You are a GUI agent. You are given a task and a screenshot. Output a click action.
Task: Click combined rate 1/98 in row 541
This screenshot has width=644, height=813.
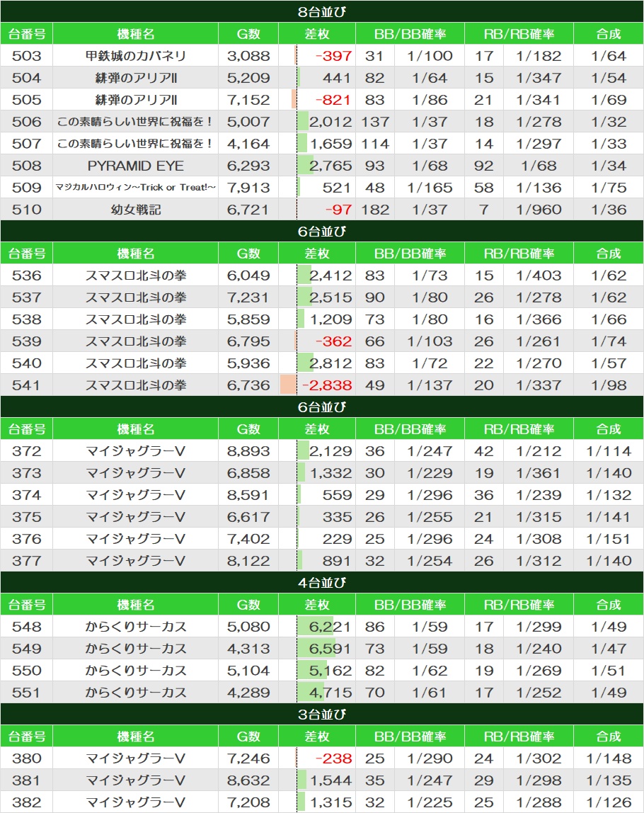click(609, 385)
